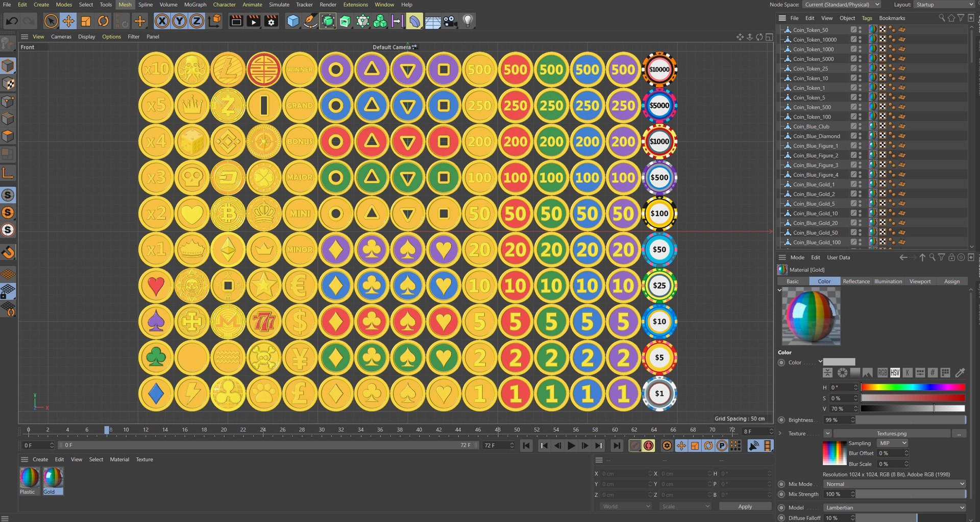The image size is (980, 522).
Task: Click the Render View clapperboard icon
Action: (x=236, y=21)
